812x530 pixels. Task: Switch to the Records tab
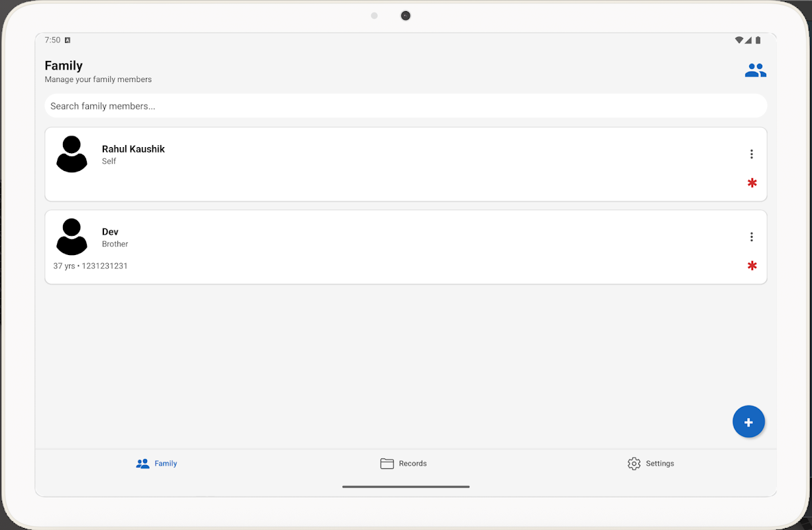pyautogui.click(x=404, y=464)
